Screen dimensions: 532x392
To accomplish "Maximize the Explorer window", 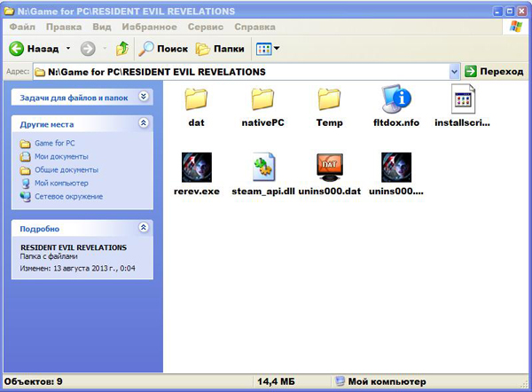I will pos(510,12).
